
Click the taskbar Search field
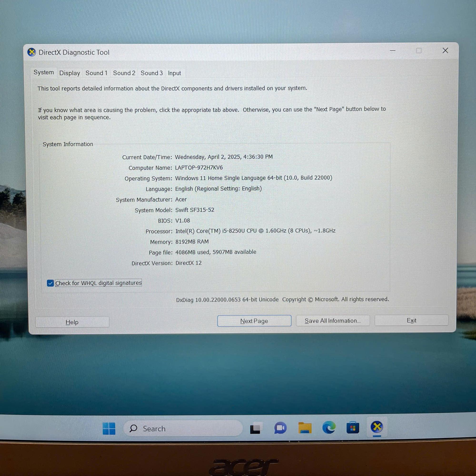[183, 428]
